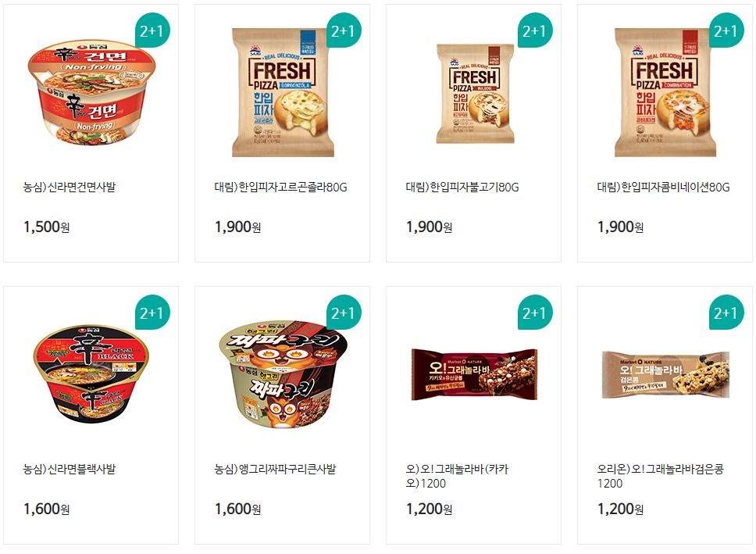The height and width of the screenshot is (554, 756).
Task: Select the Angry Chapaguri bowl product image
Action: [x=283, y=374]
